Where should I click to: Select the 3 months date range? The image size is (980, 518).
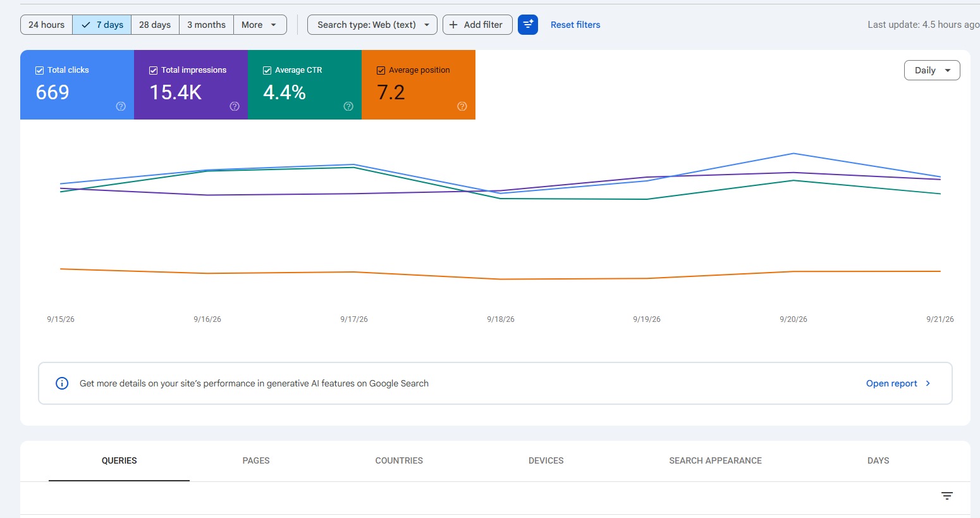point(206,25)
